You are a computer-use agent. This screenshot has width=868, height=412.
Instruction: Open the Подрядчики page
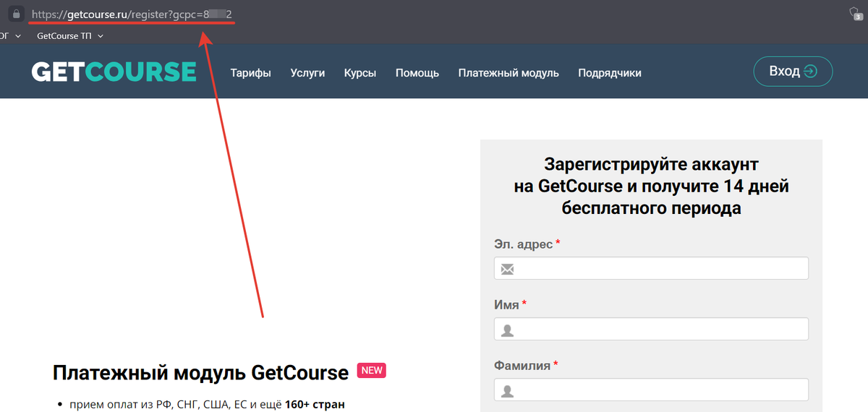(x=610, y=72)
